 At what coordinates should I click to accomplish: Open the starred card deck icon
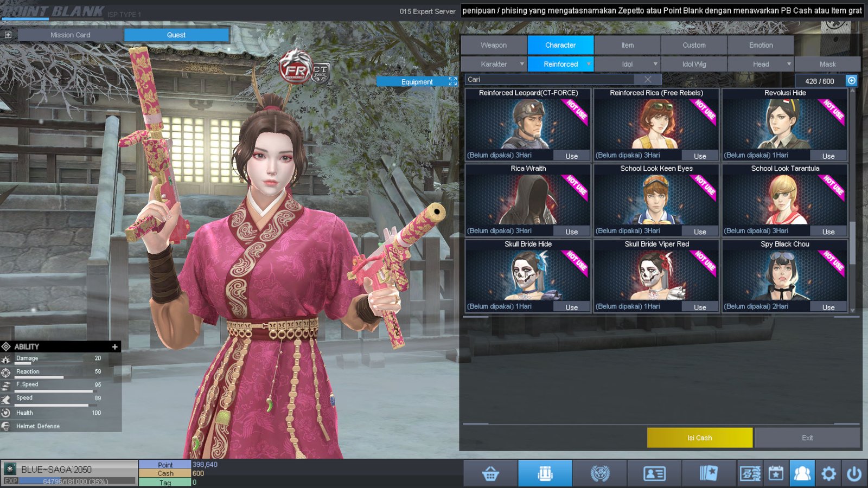point(709,474)
